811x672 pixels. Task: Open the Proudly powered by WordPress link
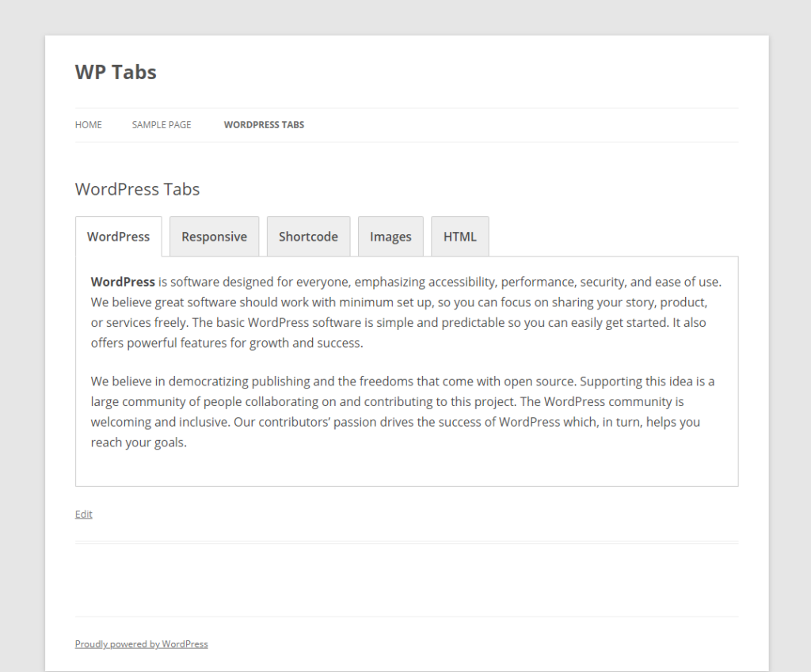tap(141, 644)
